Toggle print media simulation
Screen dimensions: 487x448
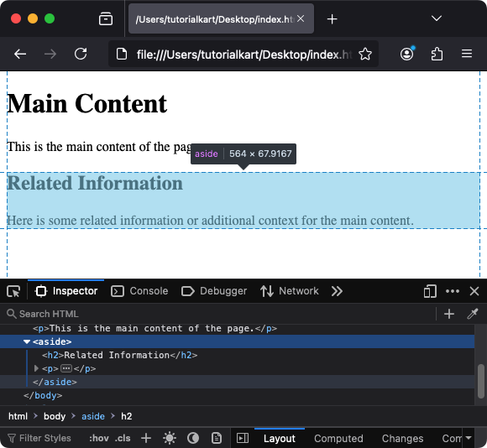pyautogui.click(x=217, y=438)
